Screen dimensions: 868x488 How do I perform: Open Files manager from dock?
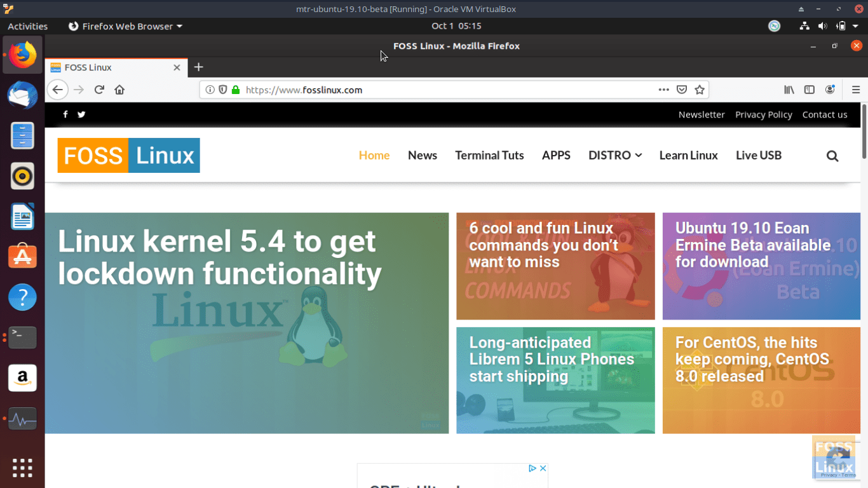point(23,136)
